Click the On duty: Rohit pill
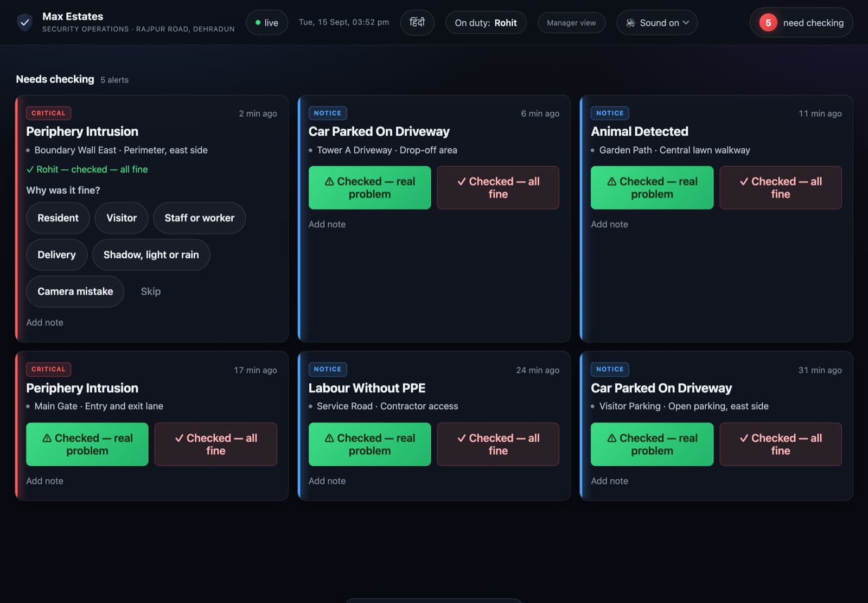 click(x=486, y=23)
